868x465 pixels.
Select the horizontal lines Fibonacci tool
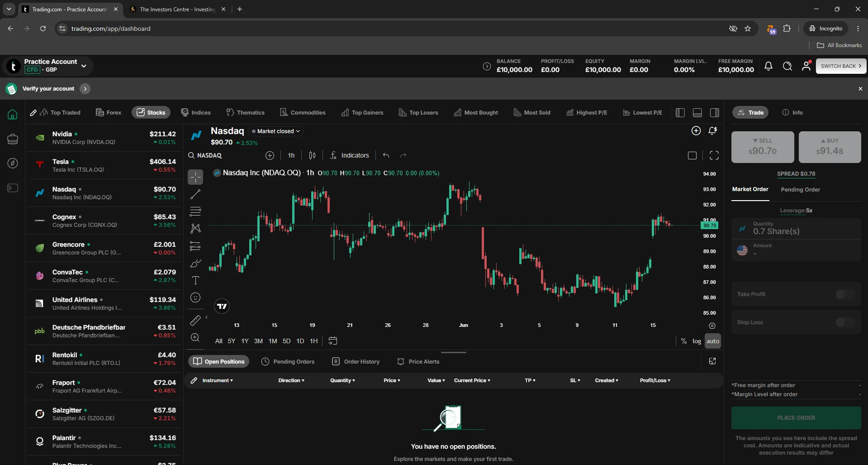coord(195,211)
